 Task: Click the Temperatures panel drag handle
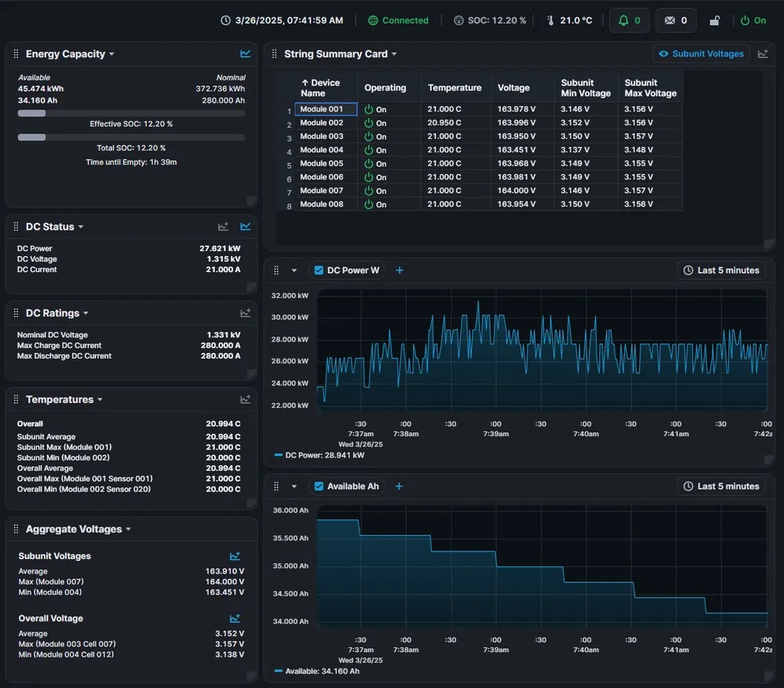click(16, 400)
